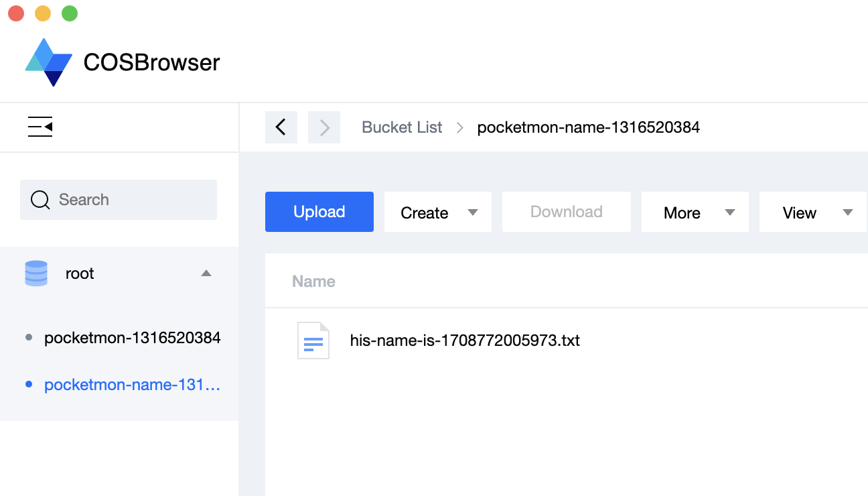Select the pocketmon-name-131… bucket in sidebar
The image size is (868, 496).
[x=133, y=385]
